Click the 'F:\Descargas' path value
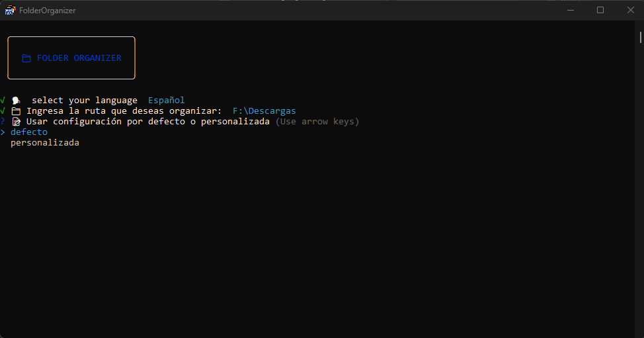The width and height of the screenshot is (644, 338). tap(264, 111)
